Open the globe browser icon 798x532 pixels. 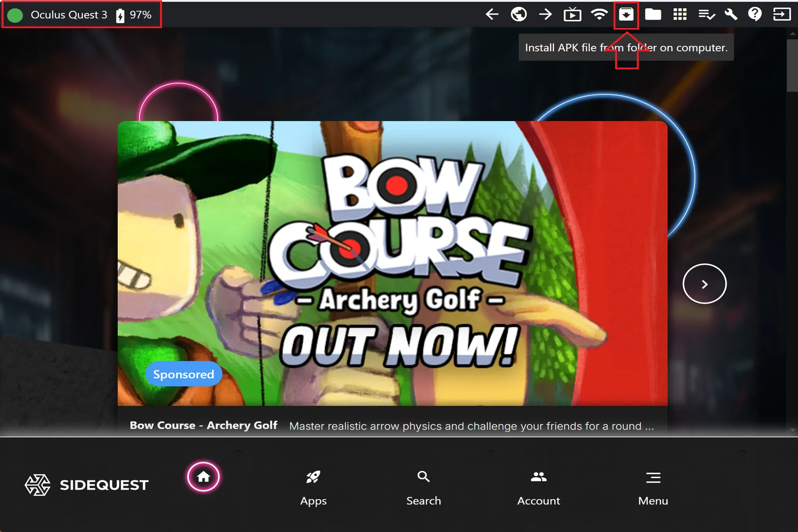tap(518, 15)
